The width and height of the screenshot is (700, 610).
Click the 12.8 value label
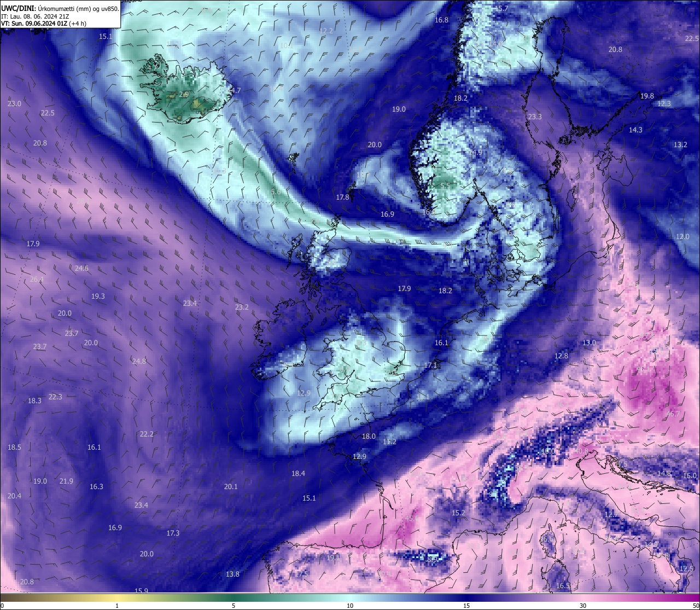click(x=561, y=356)
